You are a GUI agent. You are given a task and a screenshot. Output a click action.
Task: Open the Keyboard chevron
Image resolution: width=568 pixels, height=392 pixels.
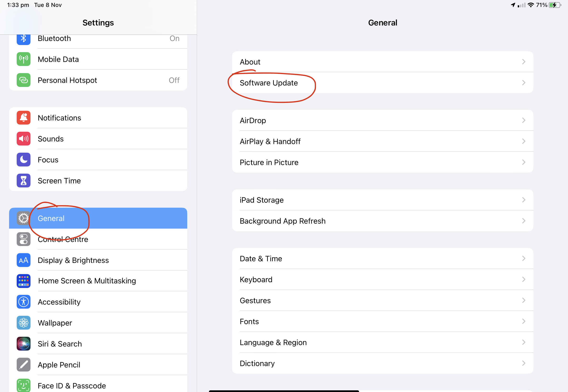coord(523,280)
